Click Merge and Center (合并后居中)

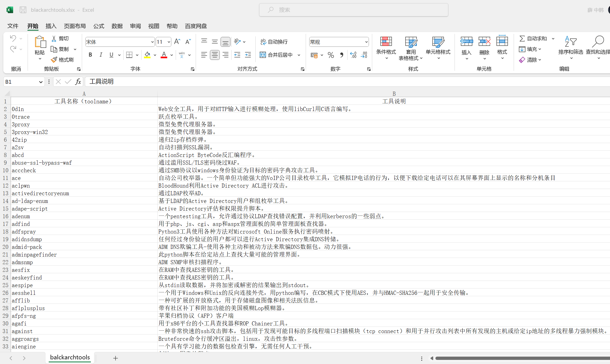(276, 55)
